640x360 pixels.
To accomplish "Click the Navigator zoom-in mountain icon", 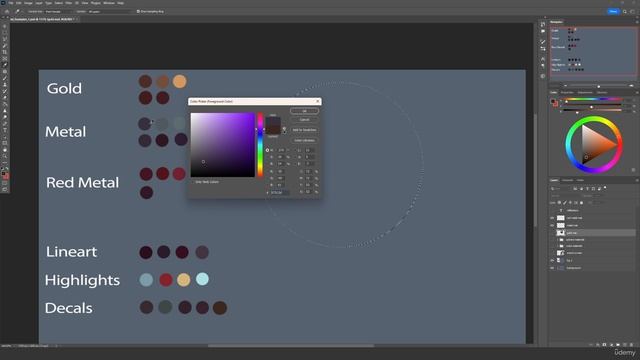I will click(631, 86).
